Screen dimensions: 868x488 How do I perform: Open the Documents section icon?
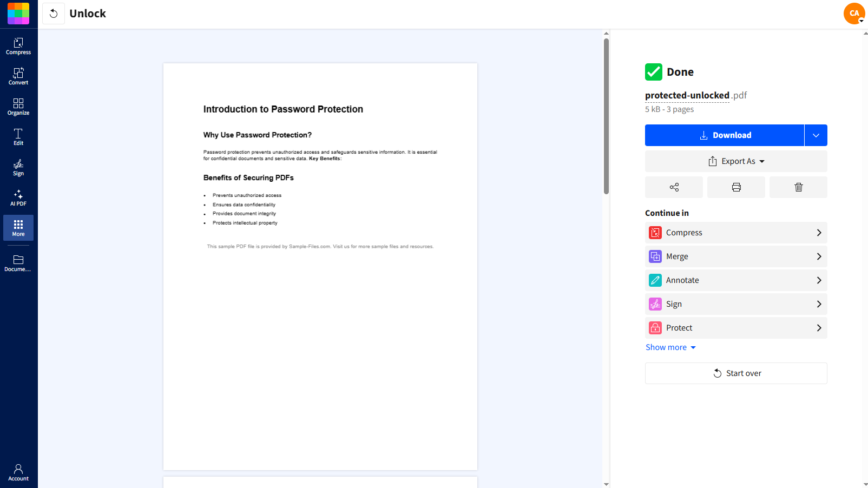coord(18,262)
